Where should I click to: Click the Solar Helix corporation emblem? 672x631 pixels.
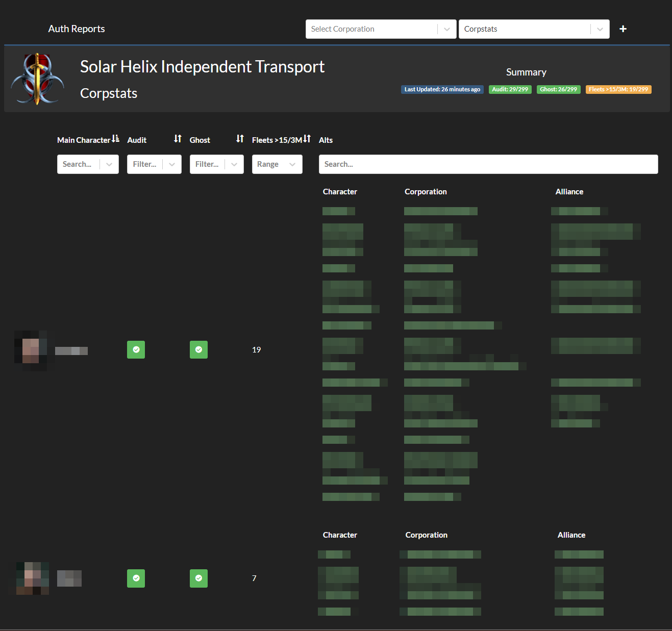point(37,79)
